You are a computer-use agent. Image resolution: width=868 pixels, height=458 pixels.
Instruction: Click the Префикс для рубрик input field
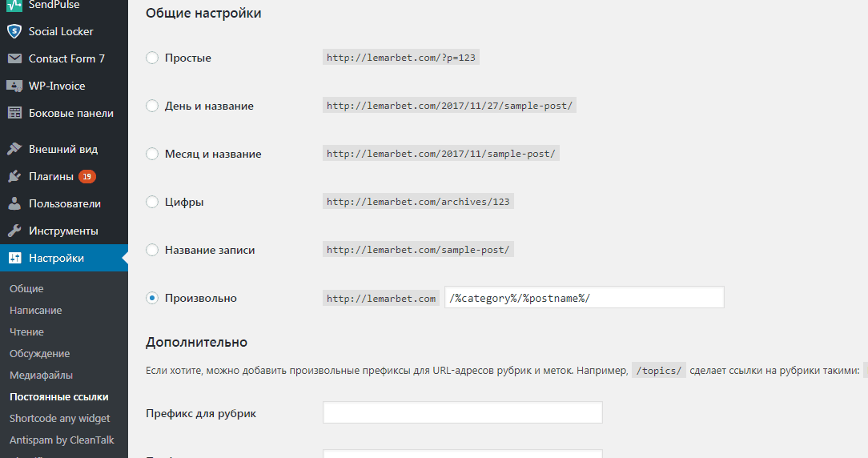[x=462, y=413]
